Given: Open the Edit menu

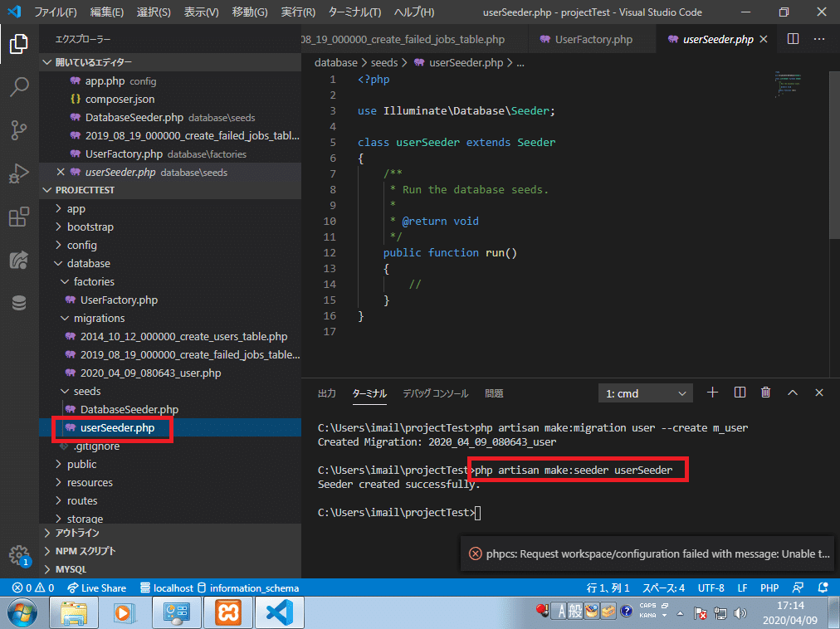Looking at the screenshot, I should pyautogui.click(x=106, y=12).
